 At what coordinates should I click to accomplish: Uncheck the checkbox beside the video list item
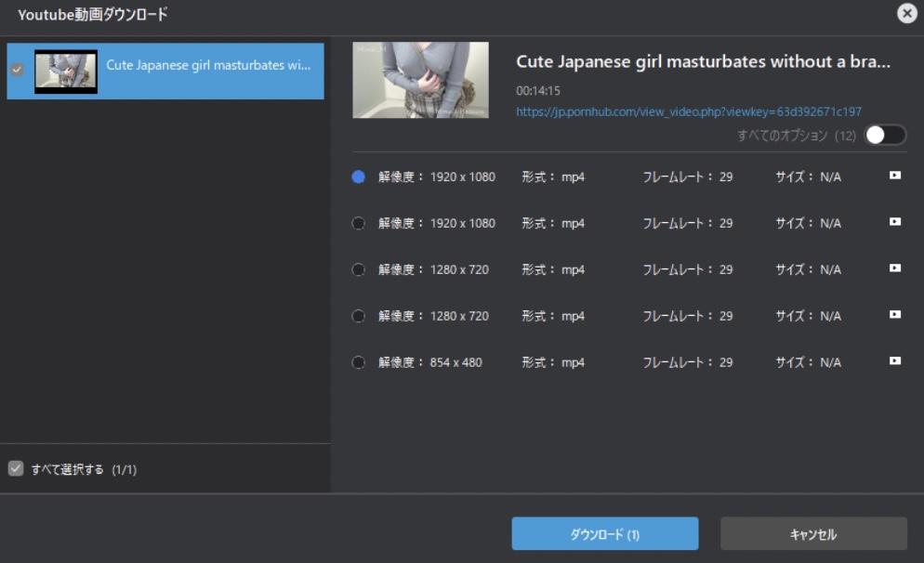click(17, 70)
